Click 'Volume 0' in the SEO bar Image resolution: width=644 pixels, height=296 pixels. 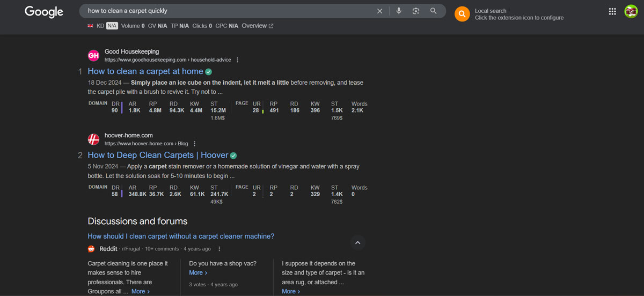[x=133, y=26]
